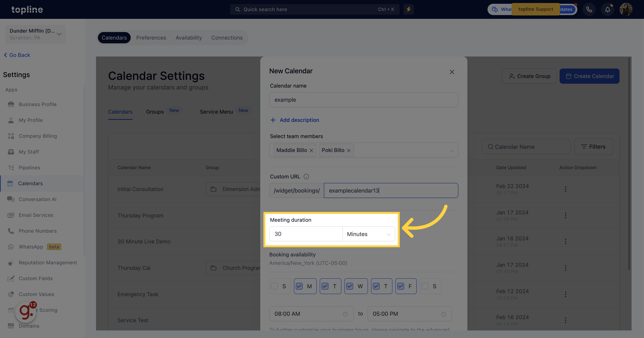Expand the Dunder Mifflin account switcher
644x338 pixels.
36,34
